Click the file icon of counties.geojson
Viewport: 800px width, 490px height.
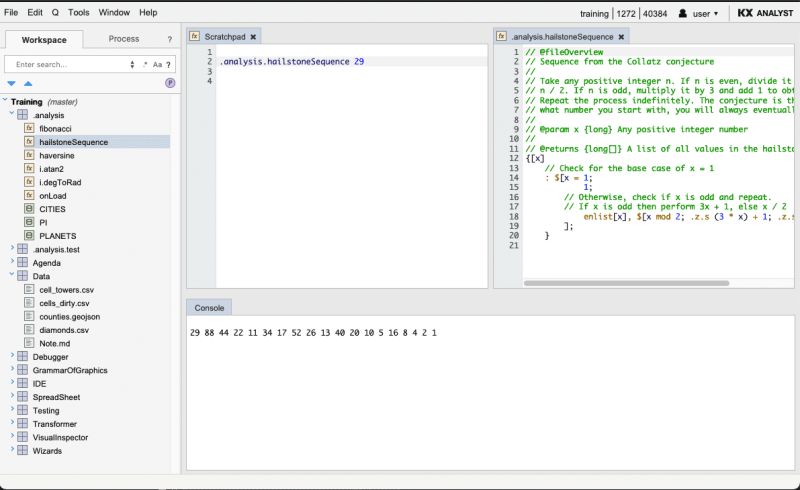click(x=29, y=316)
